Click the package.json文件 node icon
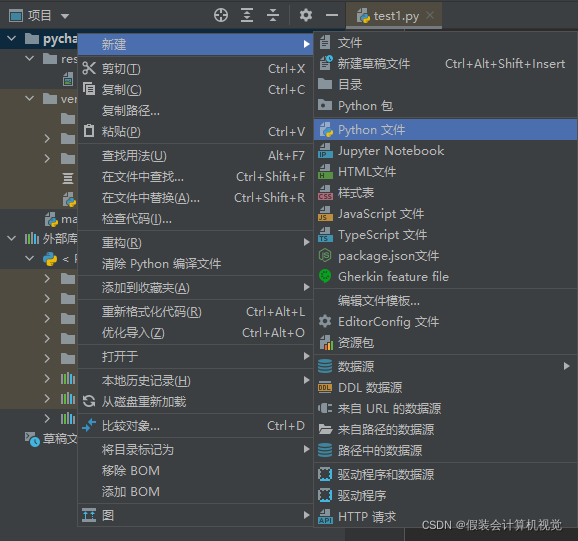Viewport: 578px width, 541px height. point(325,255)
